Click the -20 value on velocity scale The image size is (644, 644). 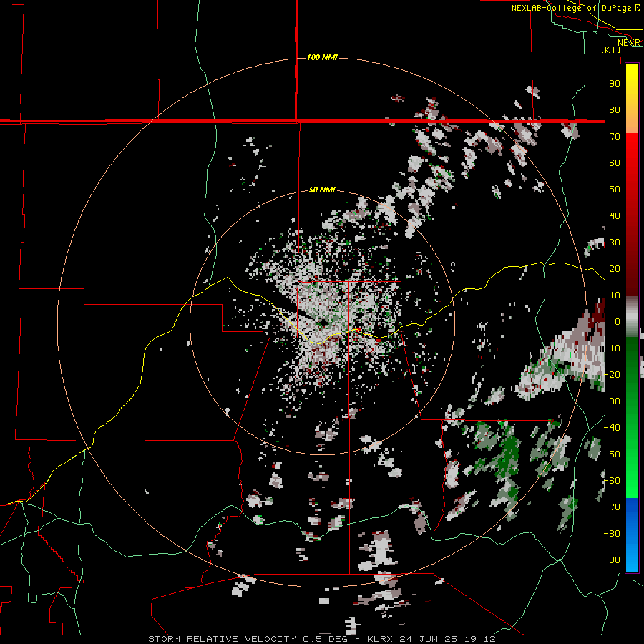[x=612, y=374]
